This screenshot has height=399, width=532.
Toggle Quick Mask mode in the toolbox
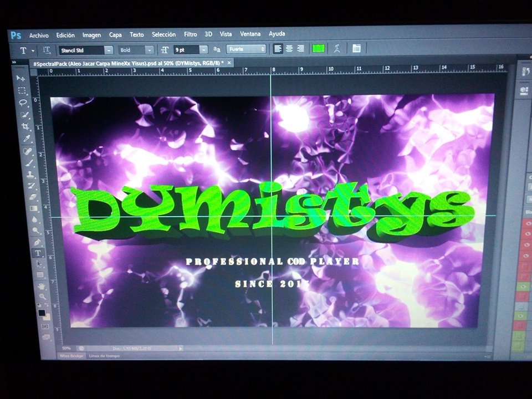pos(45,326)
